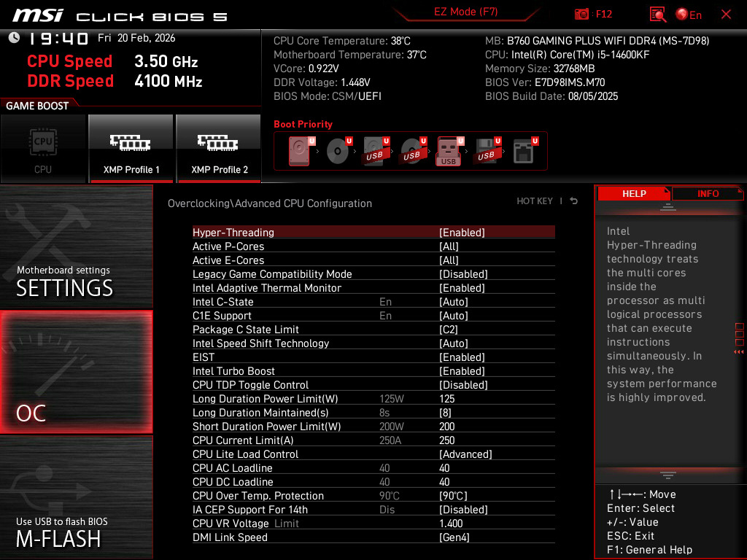The height and width of the screenshot is (560, 747).
Task: Select the network boot device icon
Action: (525, 151)
